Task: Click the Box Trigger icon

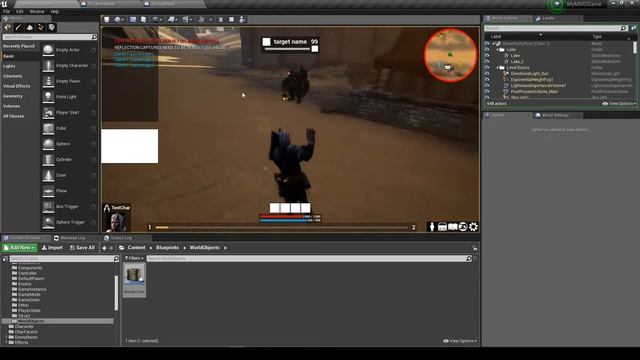Action: tap(48, 207)
